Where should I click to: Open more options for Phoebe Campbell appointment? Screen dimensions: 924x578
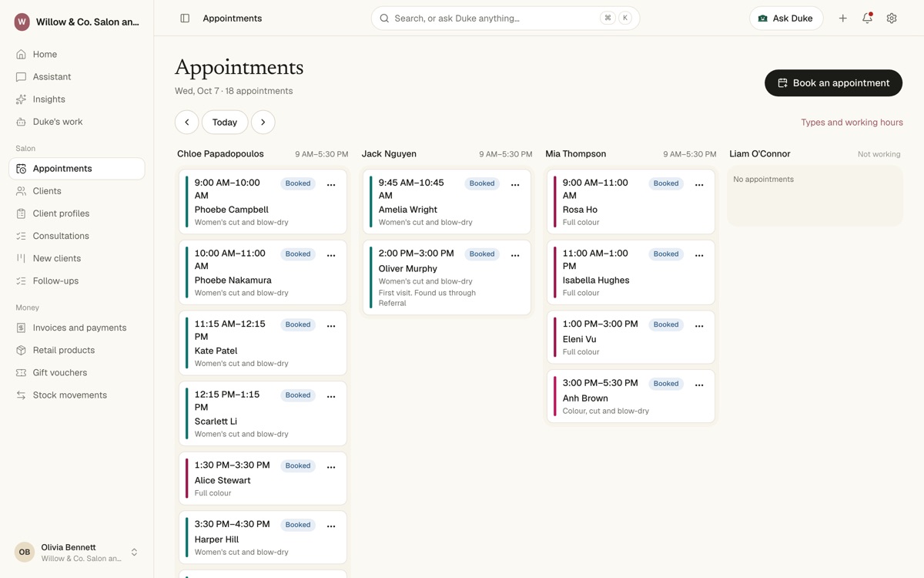(331, 185)
